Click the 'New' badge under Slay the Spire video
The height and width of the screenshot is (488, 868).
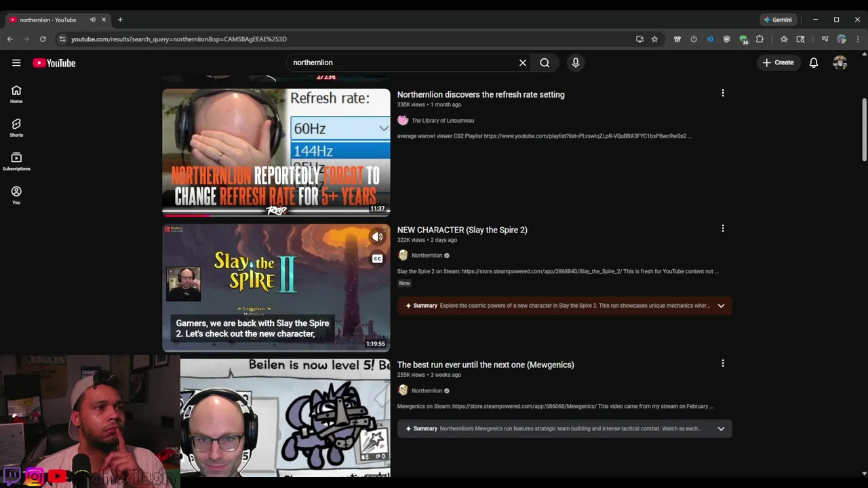(x=404, y=283)
